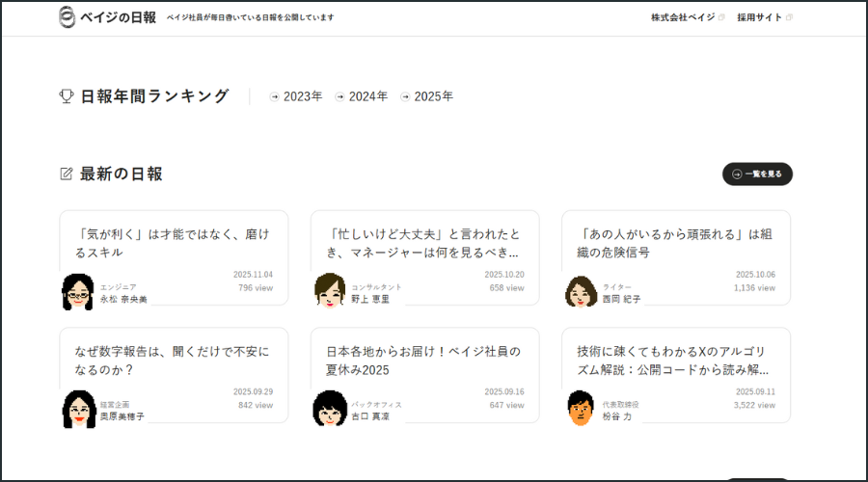
Task: Click external-link icon beside 採用サイト
Action: [x=789, y=17]
